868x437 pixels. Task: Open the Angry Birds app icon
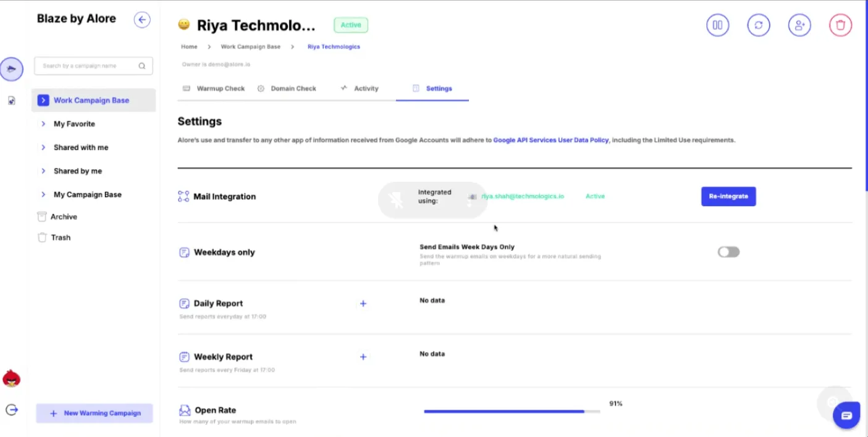point(11,378)
